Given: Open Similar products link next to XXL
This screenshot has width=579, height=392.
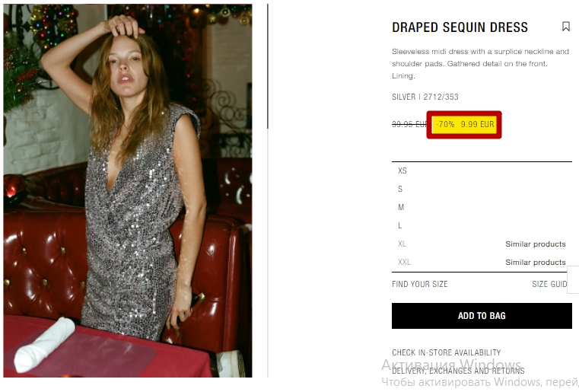Looking at the screenshot, I should point(536,262).
